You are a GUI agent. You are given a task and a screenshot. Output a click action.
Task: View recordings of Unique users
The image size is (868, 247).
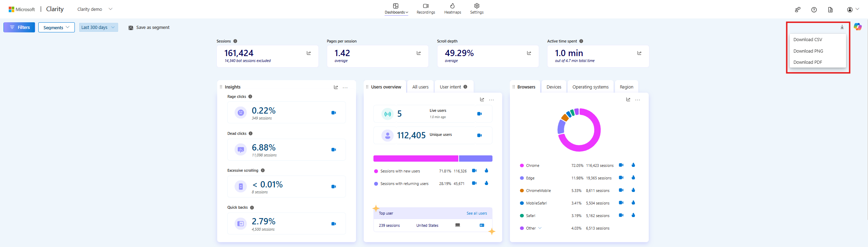coord(479,135)
